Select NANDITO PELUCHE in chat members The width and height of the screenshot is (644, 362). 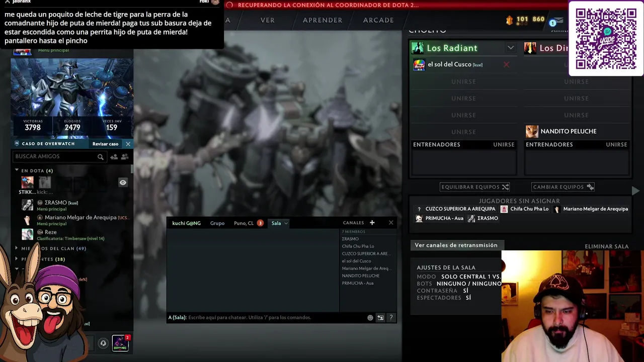click(361, 276)
